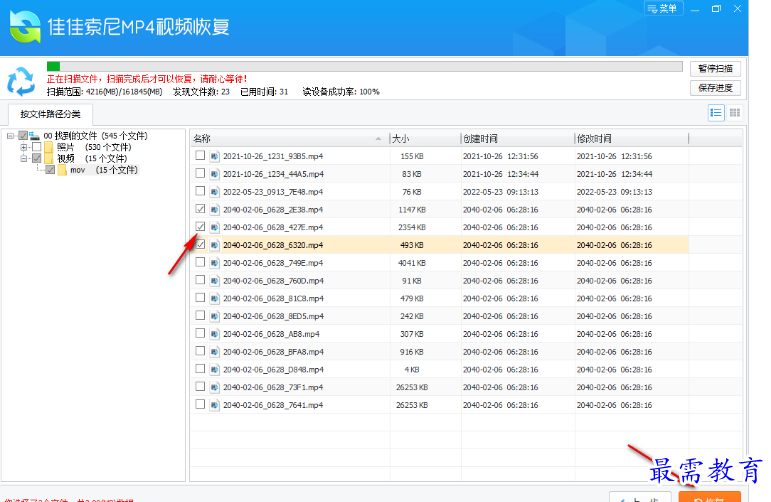Click video file icon of 2040-02-06_0628_760D.mp4
The width and height of the screenshot is (771, 502).
[x=214, y=281]
